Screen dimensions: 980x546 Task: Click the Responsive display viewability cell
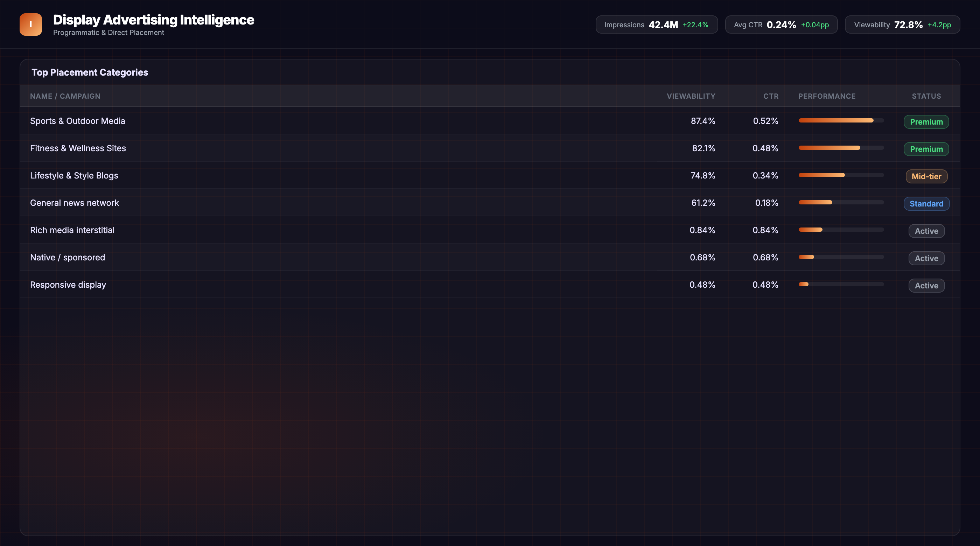coord(702,285)
